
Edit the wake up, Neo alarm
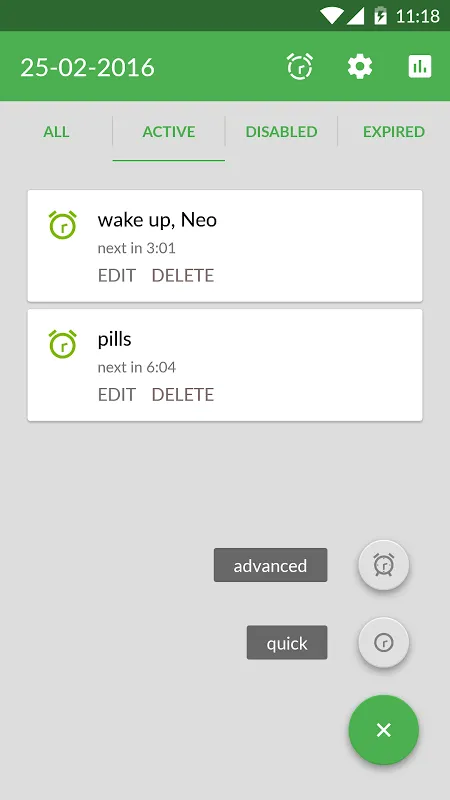coord(117,276)
